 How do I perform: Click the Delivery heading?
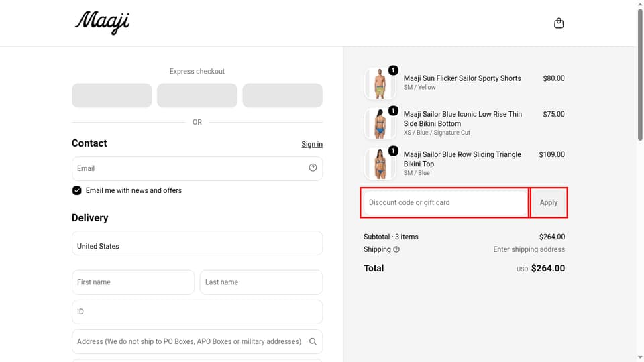pos(90,217)
